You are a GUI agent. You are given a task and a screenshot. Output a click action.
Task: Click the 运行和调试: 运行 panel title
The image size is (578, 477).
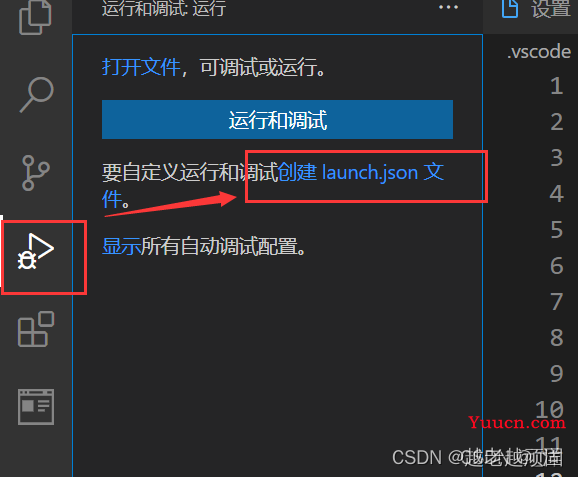[x=164, y=8]
